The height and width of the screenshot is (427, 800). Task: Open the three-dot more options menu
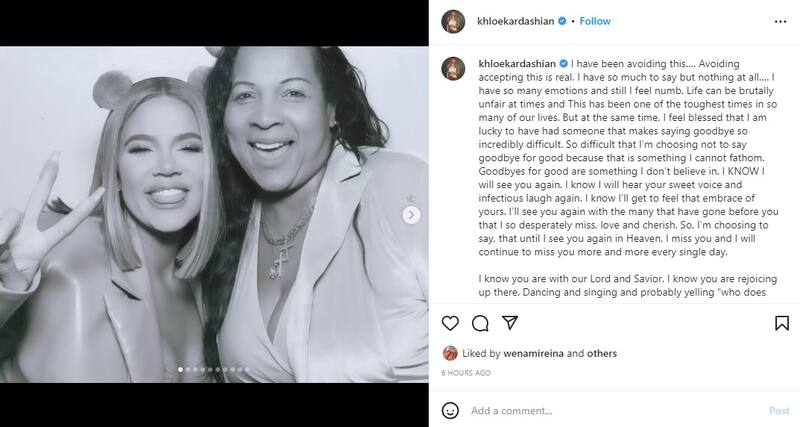780,20
